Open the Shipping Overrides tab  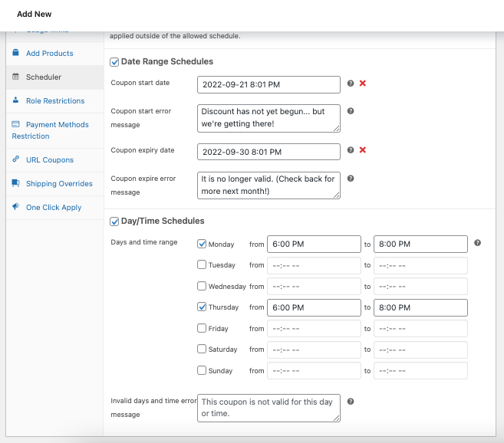(x=54, y=184)
